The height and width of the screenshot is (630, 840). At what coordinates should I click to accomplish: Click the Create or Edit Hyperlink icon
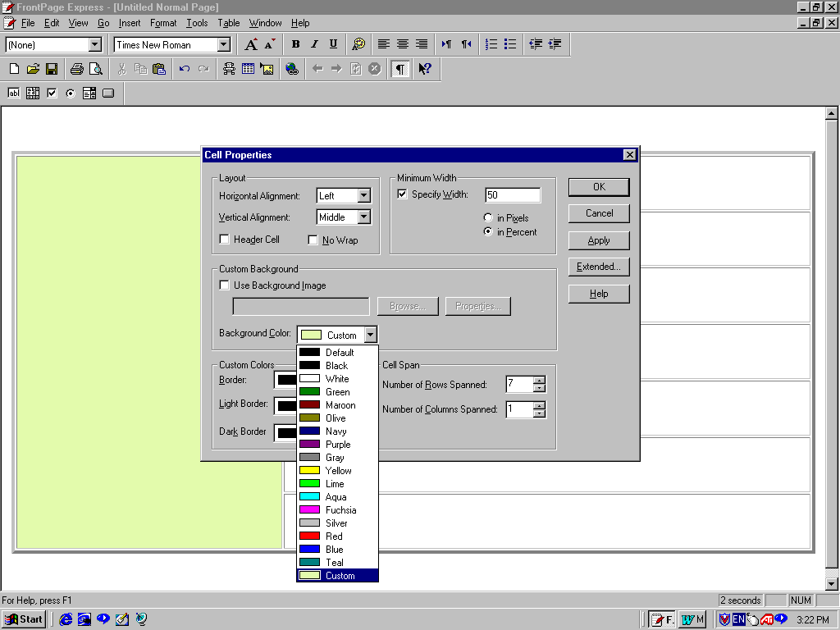click(292, 69)
